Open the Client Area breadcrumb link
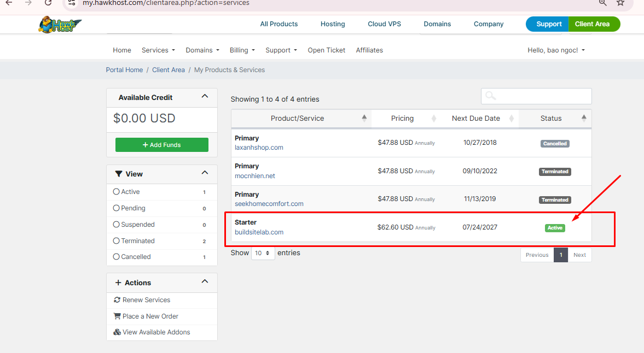The image size is (644, 353). tap(169, 70)
